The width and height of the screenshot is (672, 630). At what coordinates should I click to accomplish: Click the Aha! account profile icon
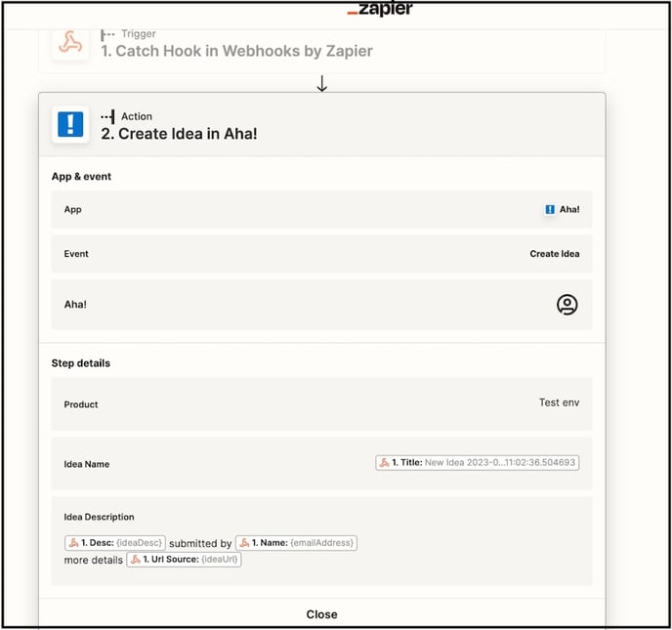(x=567, y=305)
